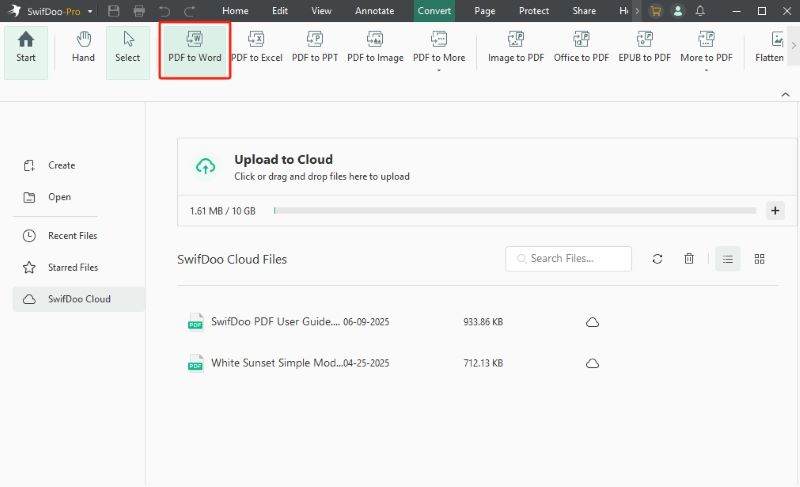This screenshot has height=487, width=800.
Task: Switch to the Home tab
Action: point(235,11)
